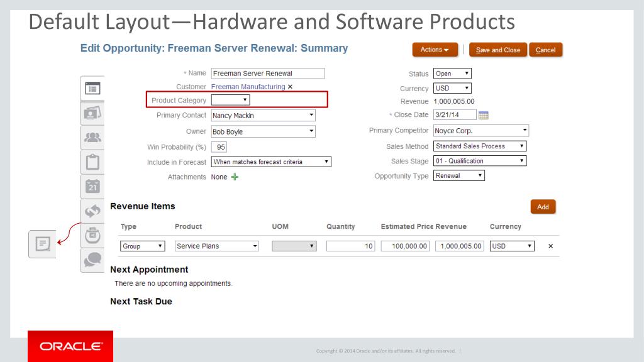Viewport: 644px width, 362px height.
Task: Expand the Owner dropdown
Action: point(264,131)
